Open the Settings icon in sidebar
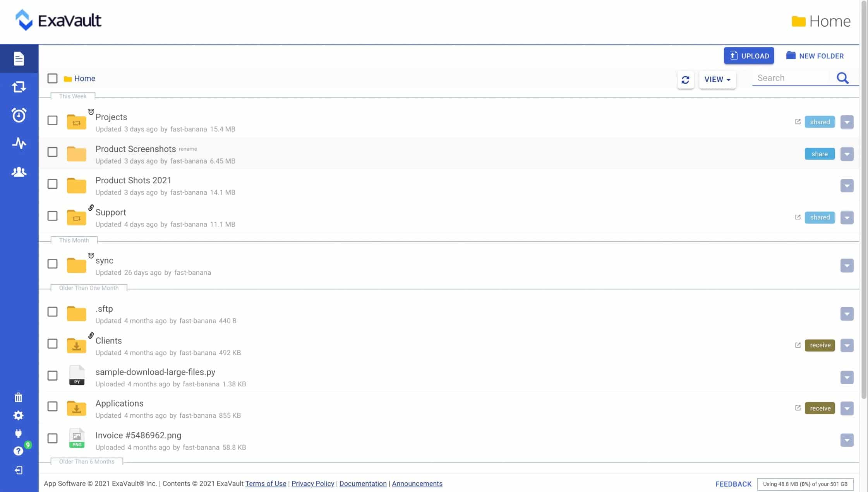 [18, 415]
